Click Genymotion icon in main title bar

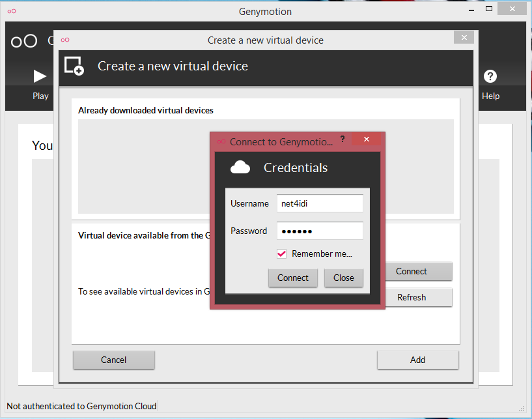12,11
